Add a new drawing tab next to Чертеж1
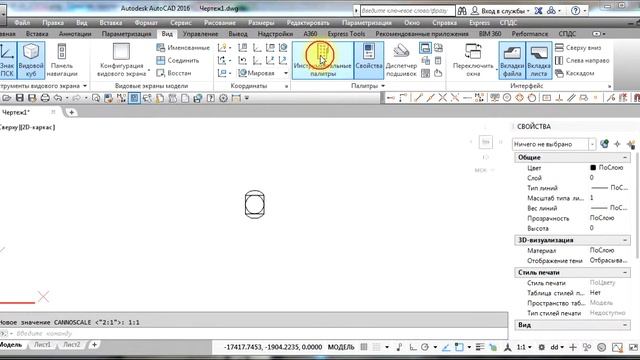 coord(71,112)
